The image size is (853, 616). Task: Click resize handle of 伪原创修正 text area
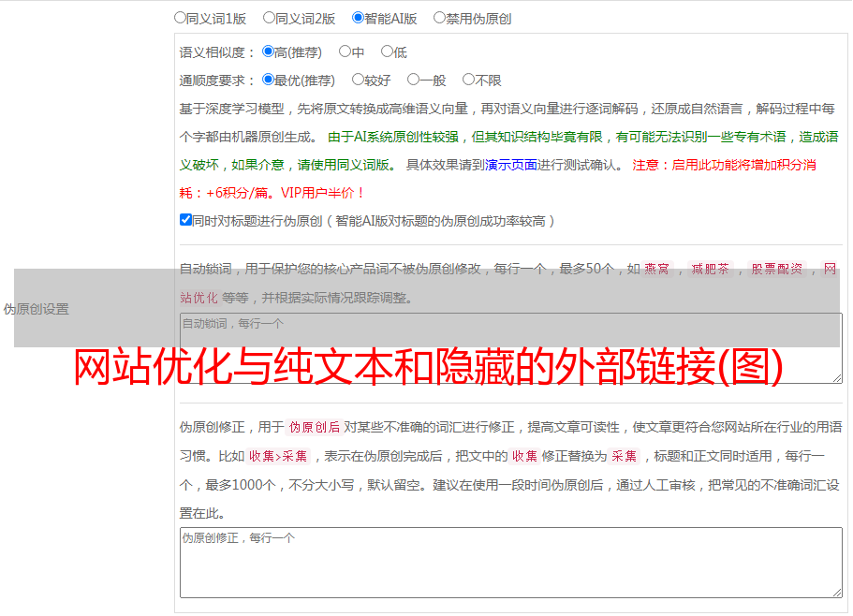[836, 592]
